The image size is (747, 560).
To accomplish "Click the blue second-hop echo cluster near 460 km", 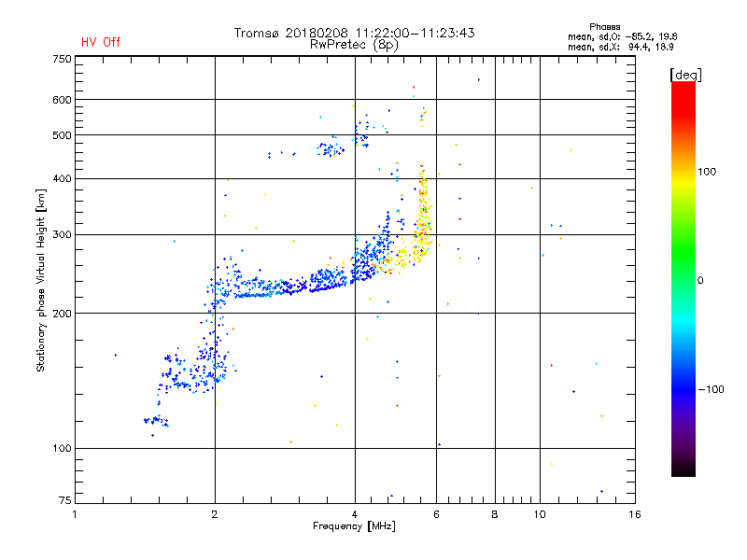I will click(x=330, y=148).
